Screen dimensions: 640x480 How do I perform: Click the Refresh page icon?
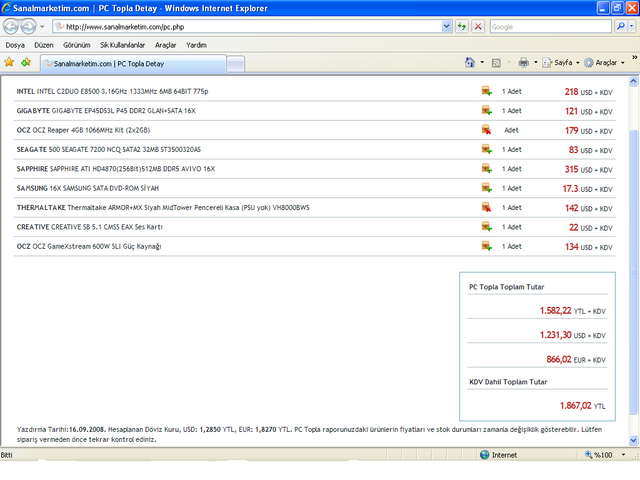[462, 27]
